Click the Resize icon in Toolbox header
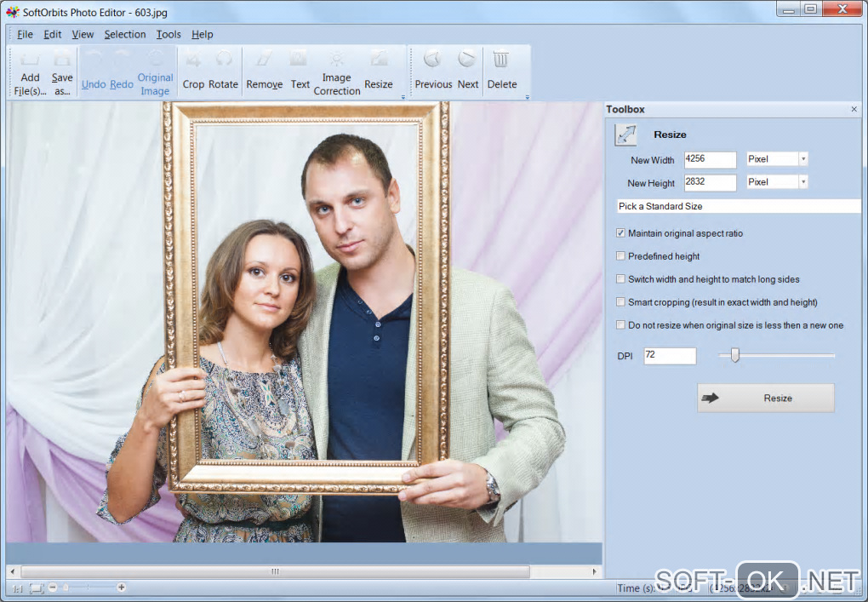Screen dimensions: 868x602 [626, 135]
